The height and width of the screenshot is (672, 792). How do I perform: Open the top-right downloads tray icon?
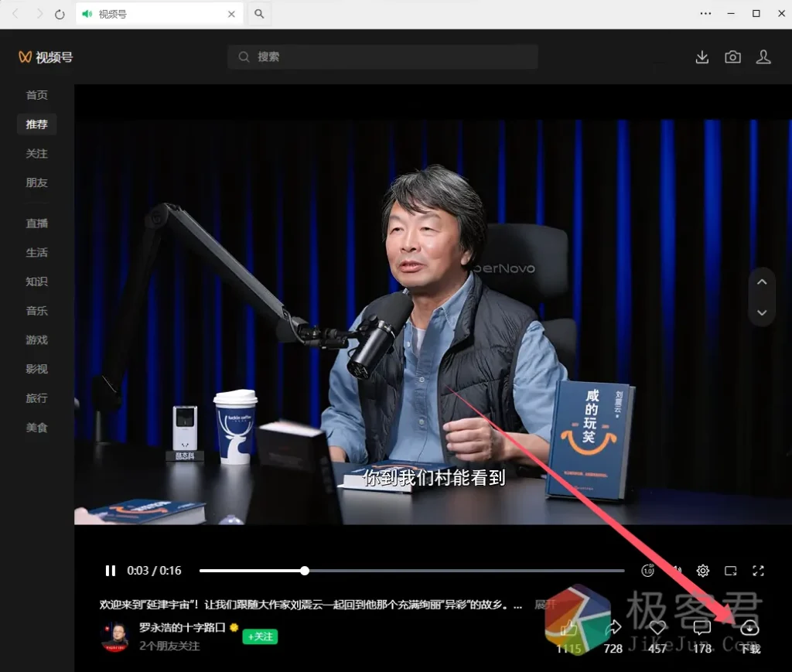(702, 57)
